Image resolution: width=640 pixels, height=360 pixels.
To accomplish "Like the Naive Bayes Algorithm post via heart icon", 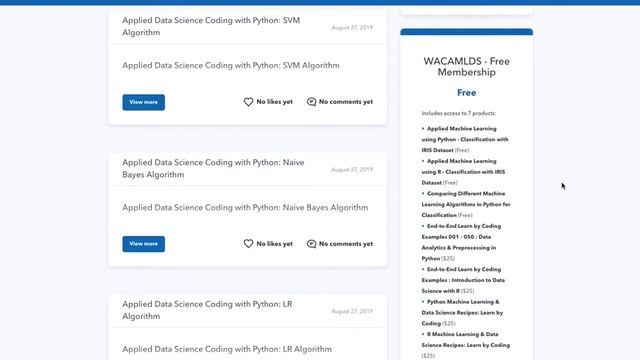I will (248, 244).
